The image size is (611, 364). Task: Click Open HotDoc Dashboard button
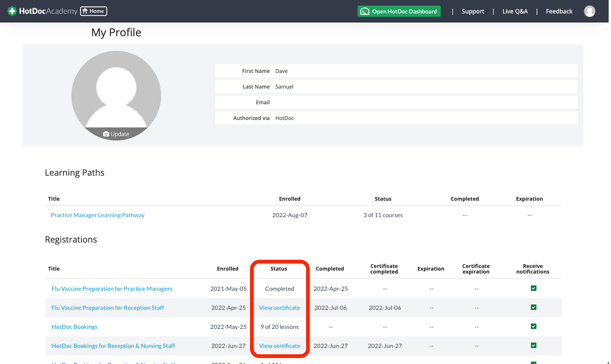399,11
